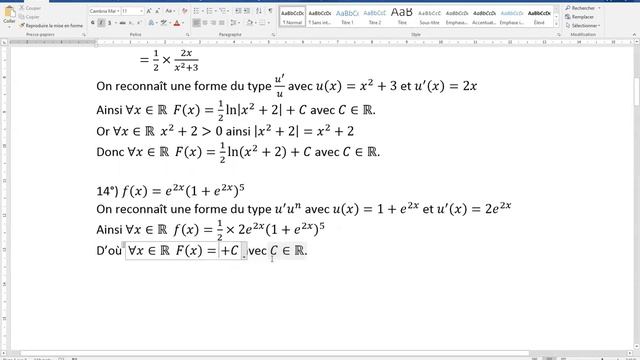Screen dimensions: 640x360
Task: Click Reproduire la mise en forme
Action: pos(51,25)
